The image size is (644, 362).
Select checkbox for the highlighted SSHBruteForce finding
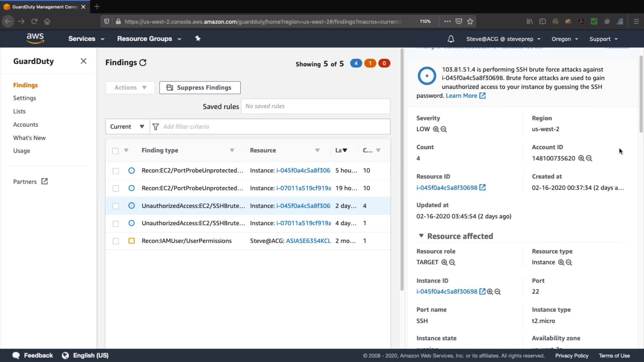[116, 206]
